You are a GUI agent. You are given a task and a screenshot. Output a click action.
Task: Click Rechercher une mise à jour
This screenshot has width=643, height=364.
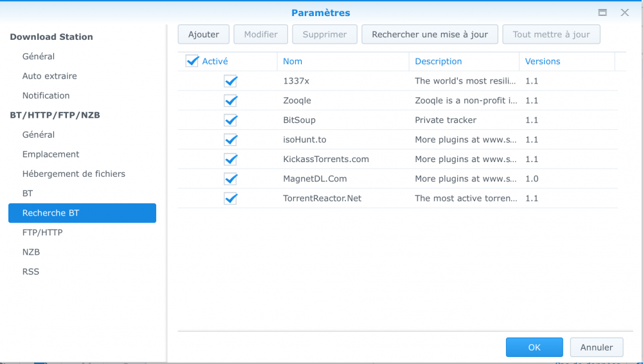[430, 35]
